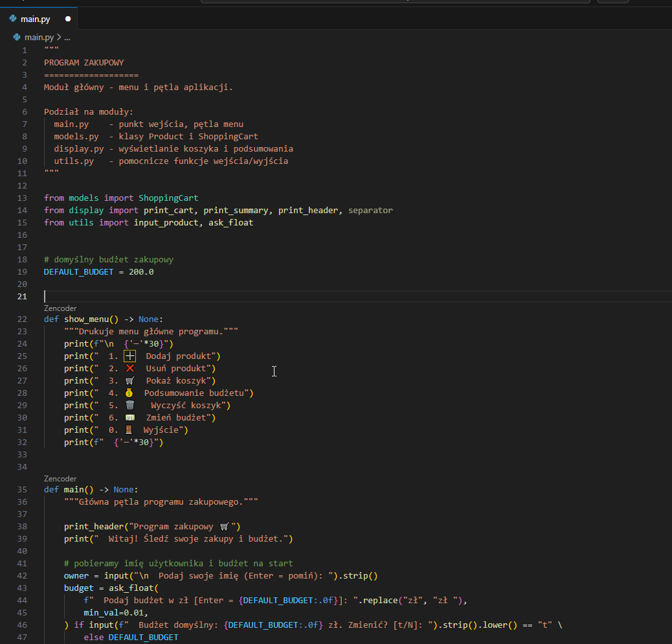Viewport: 672px width, 644px height.
Task: Click 'ShoppingCart' in the models import line
Action: pos(168,198)
